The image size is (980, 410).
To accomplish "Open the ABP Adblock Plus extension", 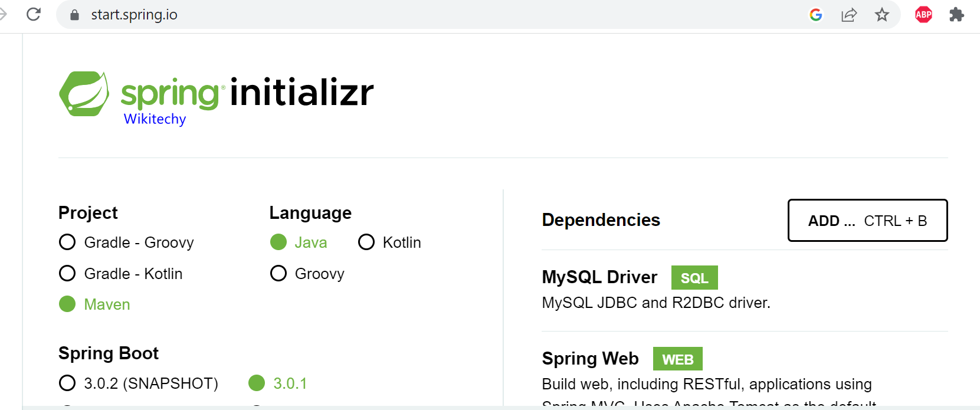I will 924,15.
